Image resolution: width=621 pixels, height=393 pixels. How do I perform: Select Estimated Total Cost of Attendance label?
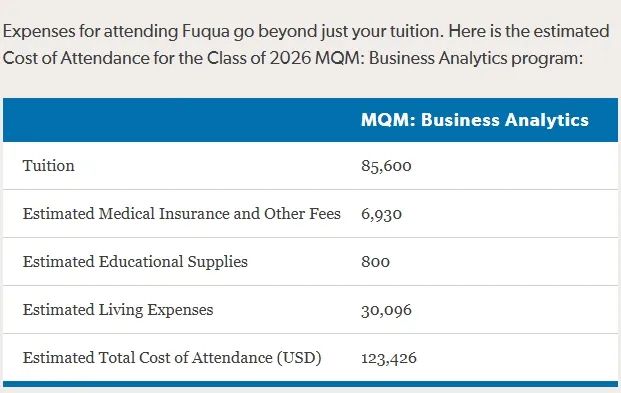(172, 358)
